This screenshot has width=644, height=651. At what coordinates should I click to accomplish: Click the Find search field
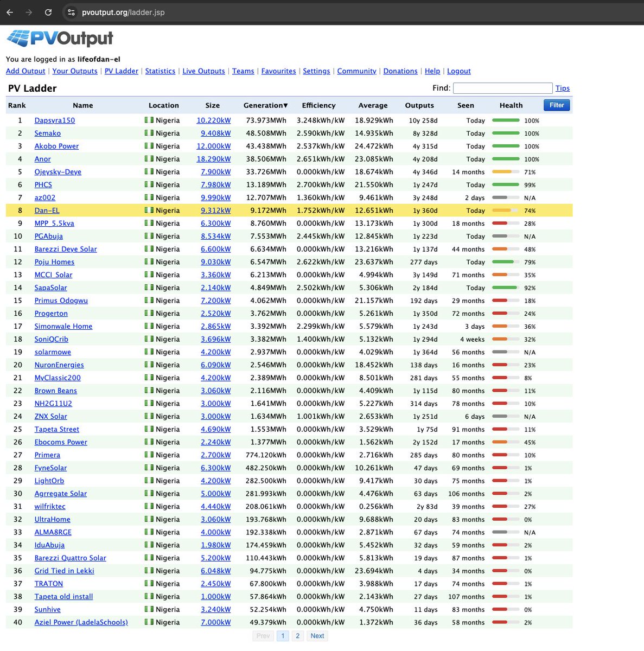coord(502,88)
